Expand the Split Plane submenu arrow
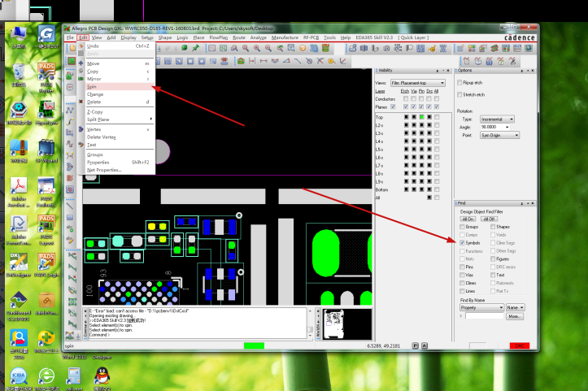This screenshot has width=588, height=391. [x=150, y=119]
